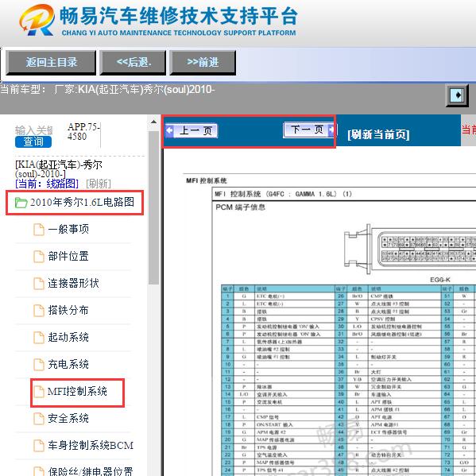Open 安全系统 in the tree
This screenshot has height=476, width=476.
(x=68, y=418)
